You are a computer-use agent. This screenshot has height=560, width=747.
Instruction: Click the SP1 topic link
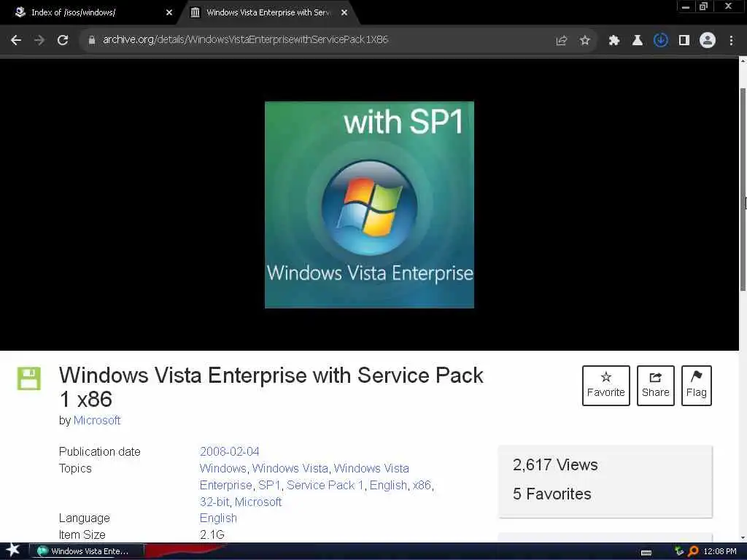tap(269, 485)
